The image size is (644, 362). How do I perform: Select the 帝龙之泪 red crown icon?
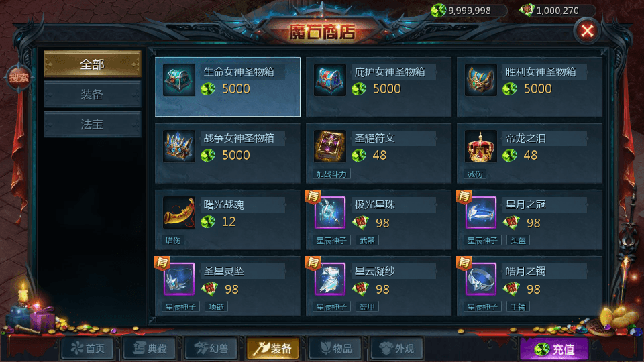pos(480,147)
